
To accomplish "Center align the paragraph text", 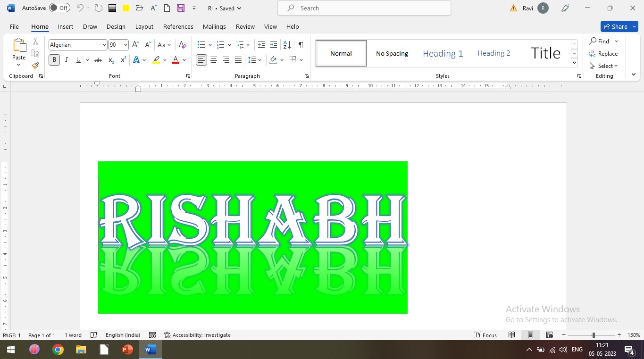I will [x=214, y=60].
